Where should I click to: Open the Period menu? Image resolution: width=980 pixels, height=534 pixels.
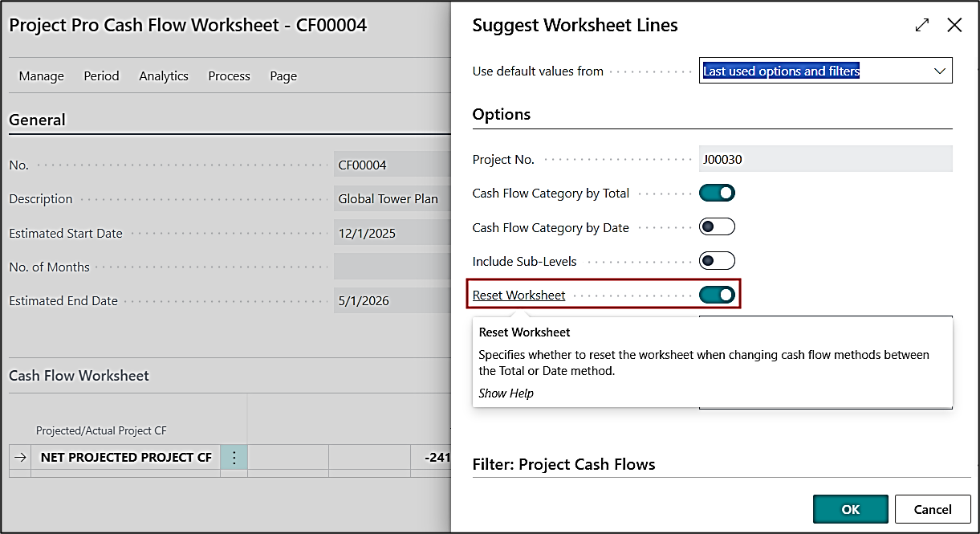101,76
